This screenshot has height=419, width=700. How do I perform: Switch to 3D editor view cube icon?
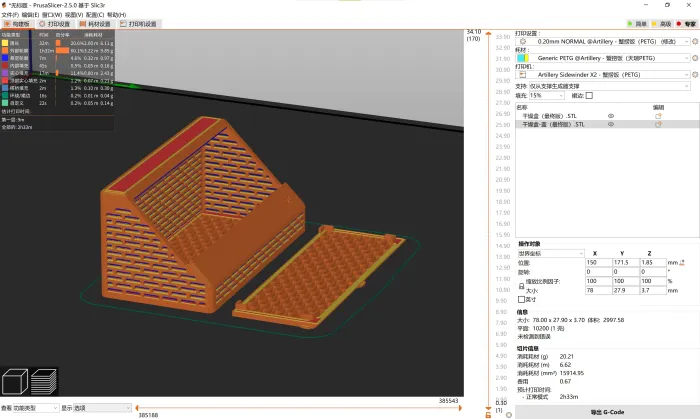(15, 382)
